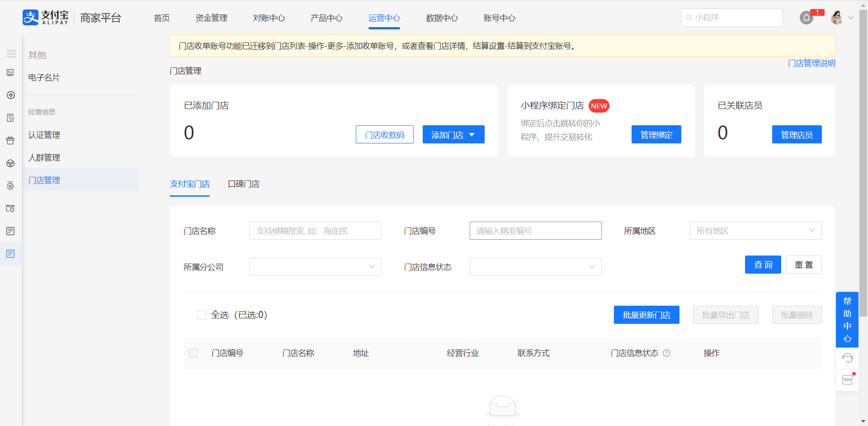Image resolution: width=868 pixels, height=426 pixels.
Task: Open 数据中心 menu
Action: 442,18
